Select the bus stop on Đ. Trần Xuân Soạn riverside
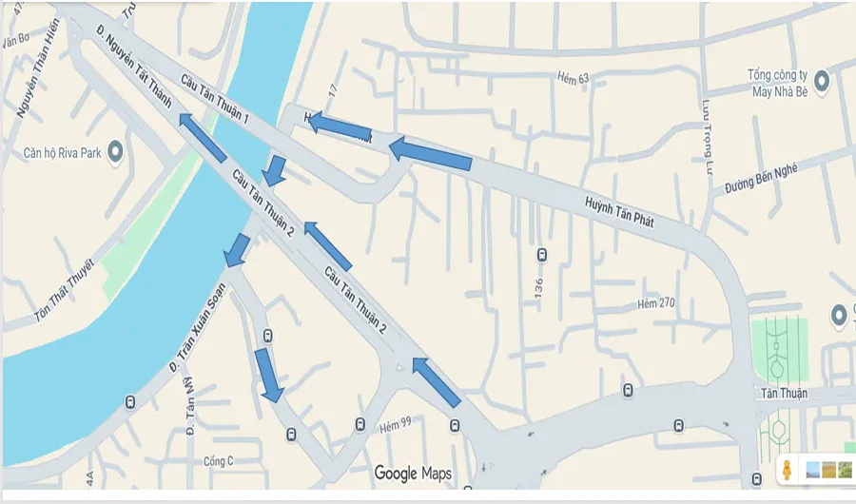This screenshot has width=856, height=504. click(x=130, y=402)
